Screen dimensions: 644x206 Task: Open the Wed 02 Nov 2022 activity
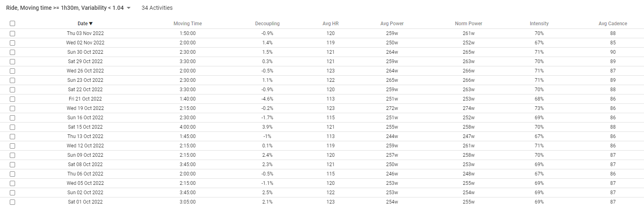click(x=85, y=43)
